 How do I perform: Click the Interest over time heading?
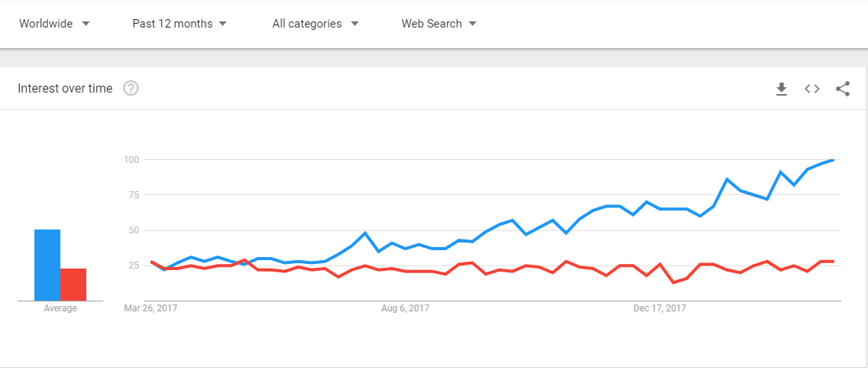pyautogui.click(x=65, y=89)
